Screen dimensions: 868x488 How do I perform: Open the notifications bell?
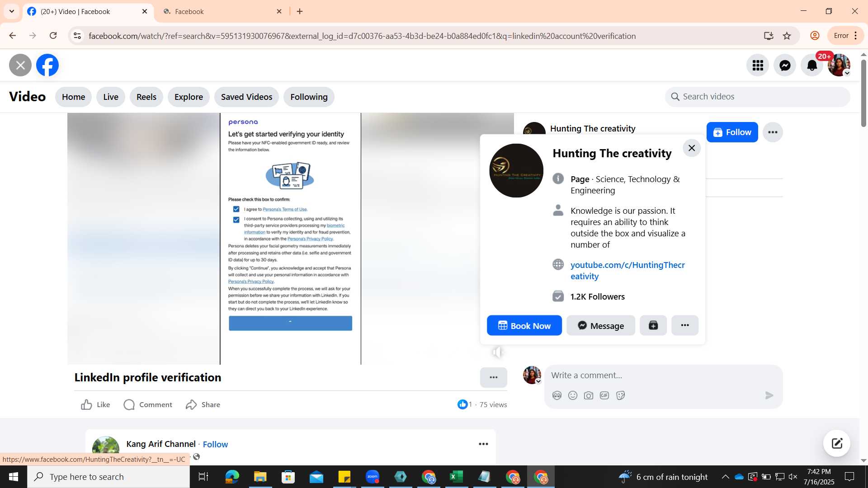tap(812, 66)
